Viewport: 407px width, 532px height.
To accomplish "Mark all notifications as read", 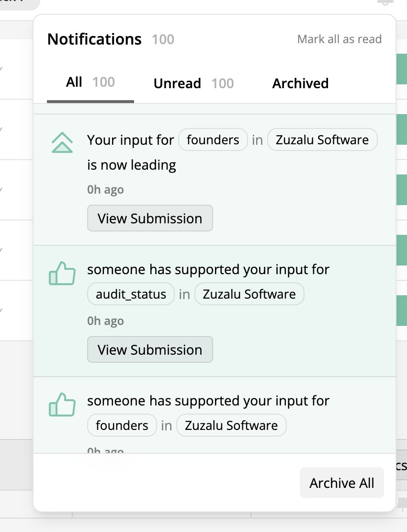I will coord(339,39).
